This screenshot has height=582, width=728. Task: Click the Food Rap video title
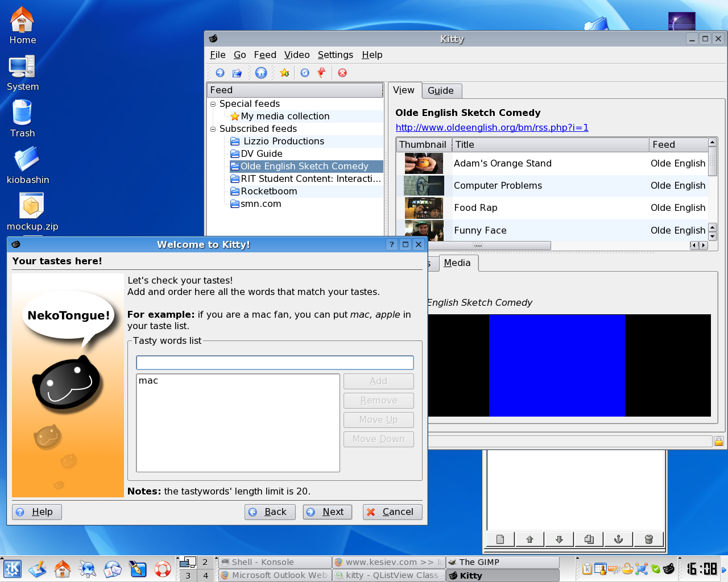(x=475, y=208)
